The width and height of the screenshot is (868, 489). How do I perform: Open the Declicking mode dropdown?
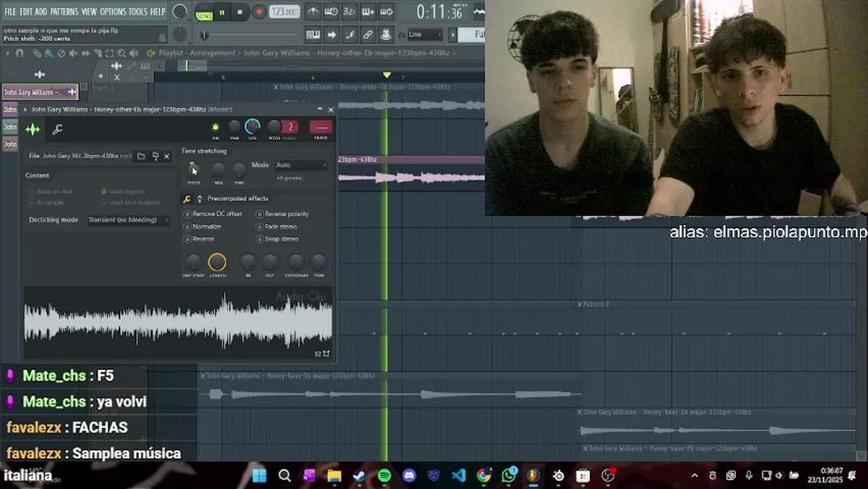click(128, 220)
